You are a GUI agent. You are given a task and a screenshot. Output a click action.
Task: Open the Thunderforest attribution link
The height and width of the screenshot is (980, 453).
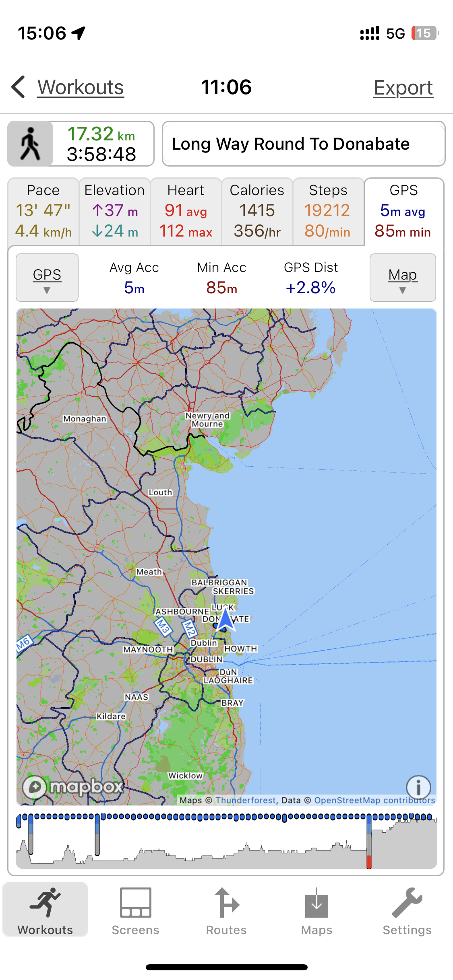(246, 800)
